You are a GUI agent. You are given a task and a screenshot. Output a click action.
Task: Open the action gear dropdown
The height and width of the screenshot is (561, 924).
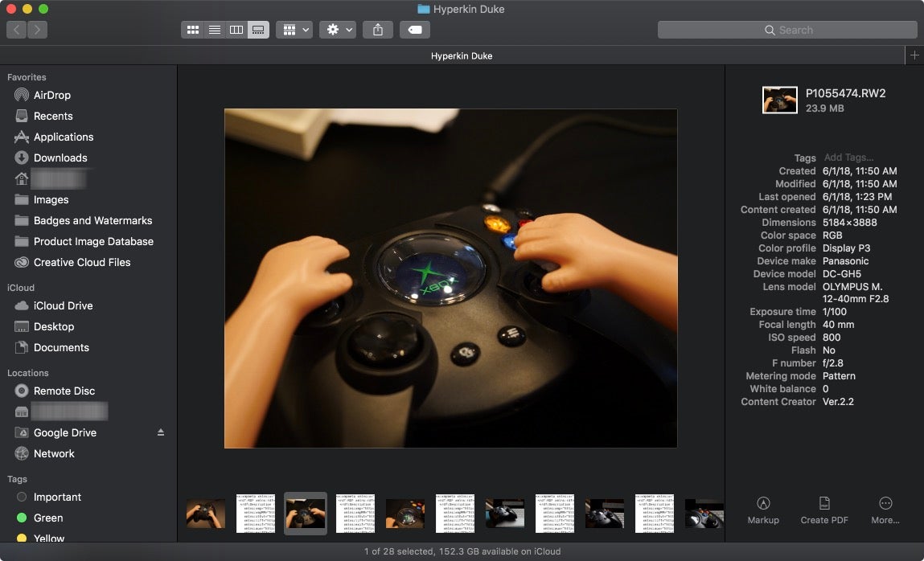point(337,30)
